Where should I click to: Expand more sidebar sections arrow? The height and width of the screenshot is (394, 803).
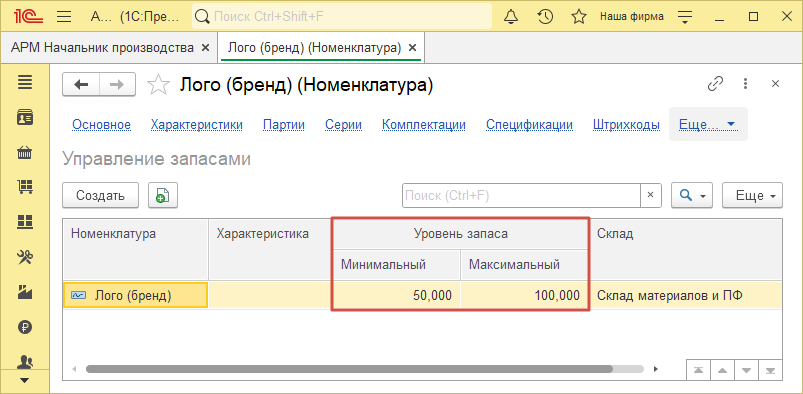[25, 381]
